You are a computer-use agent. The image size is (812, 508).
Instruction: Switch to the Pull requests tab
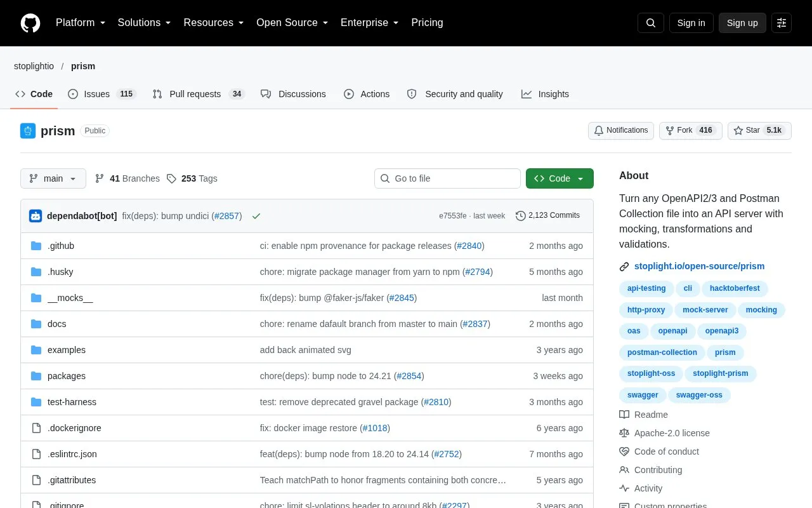[x=199, y=94]
